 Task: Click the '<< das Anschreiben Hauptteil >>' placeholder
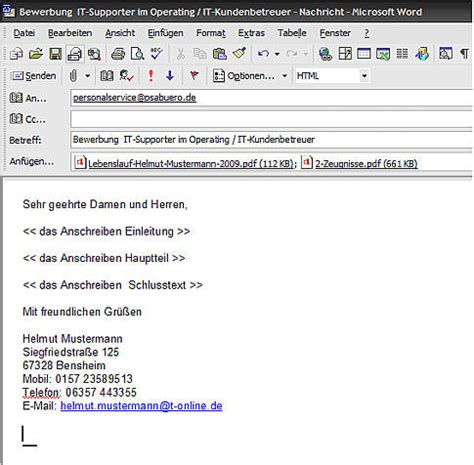click(104, 258)
